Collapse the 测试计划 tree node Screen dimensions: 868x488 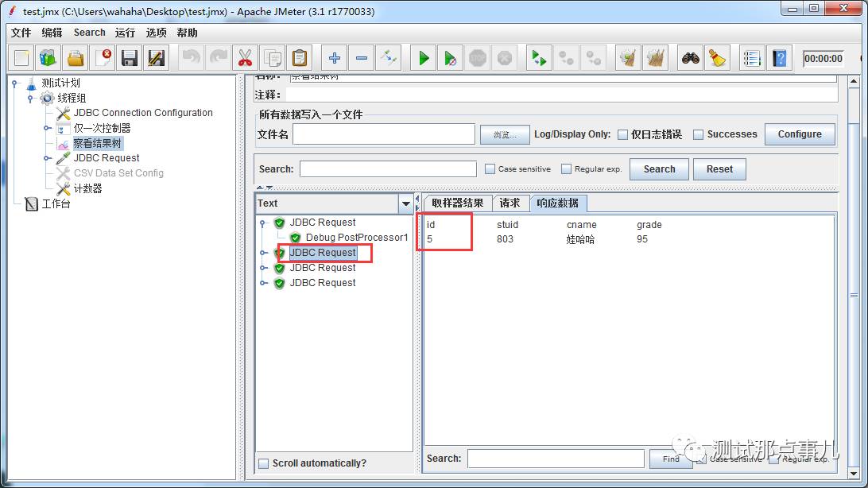[15, 83]
